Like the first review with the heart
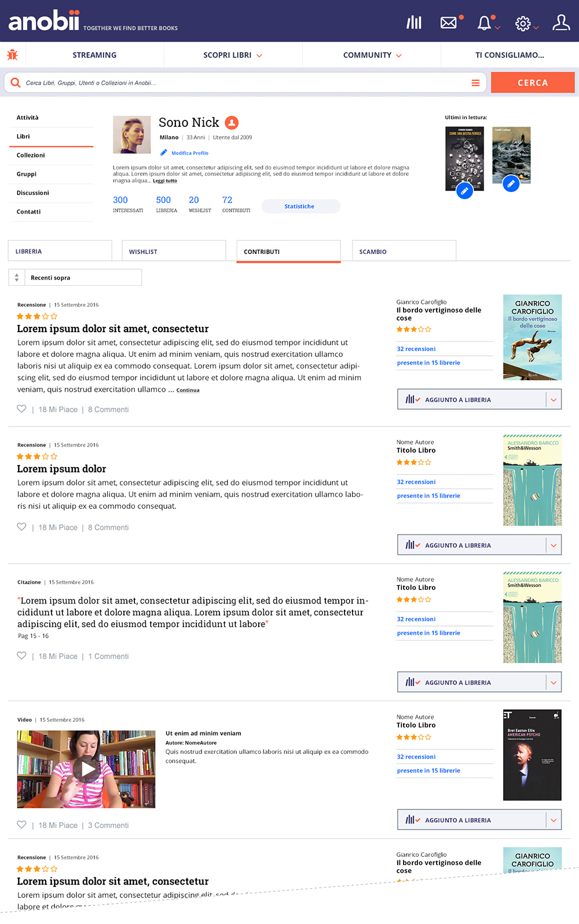 [x=21, y=408]
